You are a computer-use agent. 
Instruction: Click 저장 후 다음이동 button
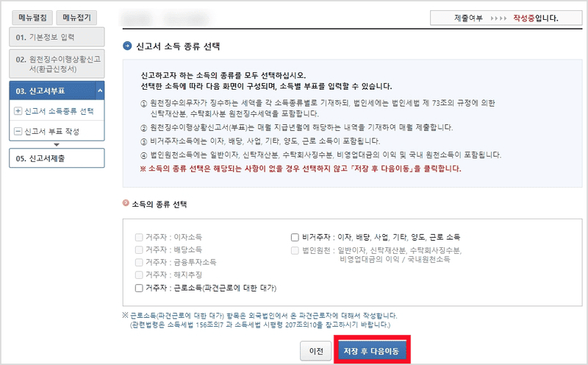[371, 351]
